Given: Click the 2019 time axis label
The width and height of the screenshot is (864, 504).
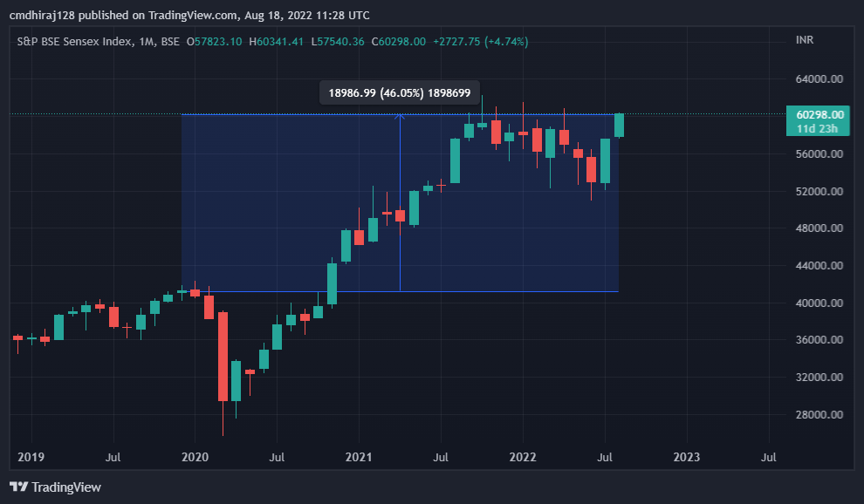Looking at the screenshot, I should (x=31, y=457).
